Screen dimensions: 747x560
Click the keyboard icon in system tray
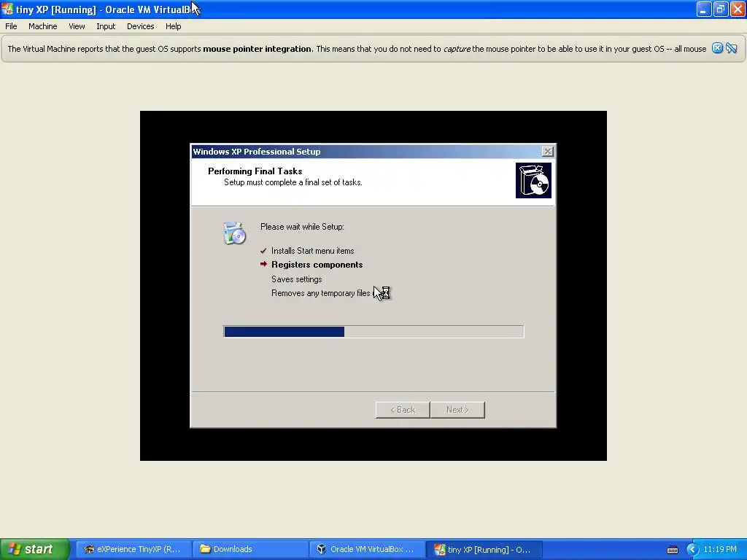(x=672, y=550)
